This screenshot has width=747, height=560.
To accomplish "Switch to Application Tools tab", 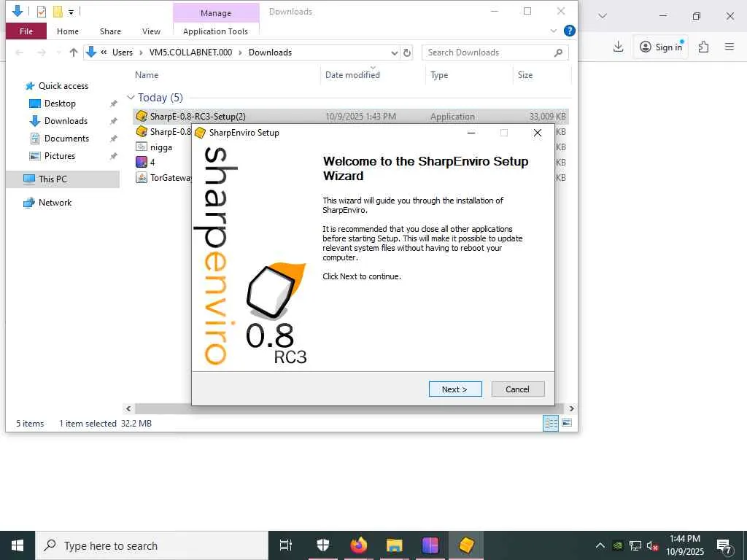I will 215,31.
